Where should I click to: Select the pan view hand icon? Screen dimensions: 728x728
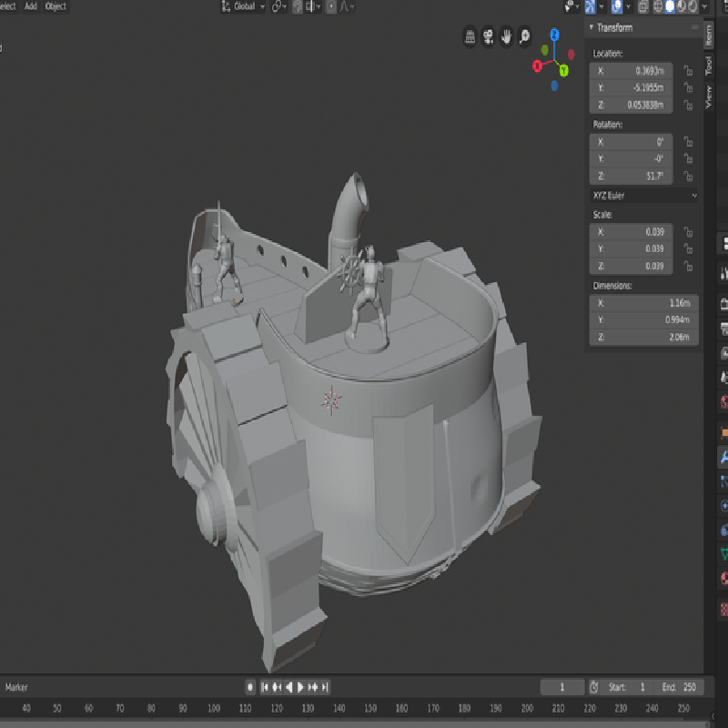pos(507,37)
